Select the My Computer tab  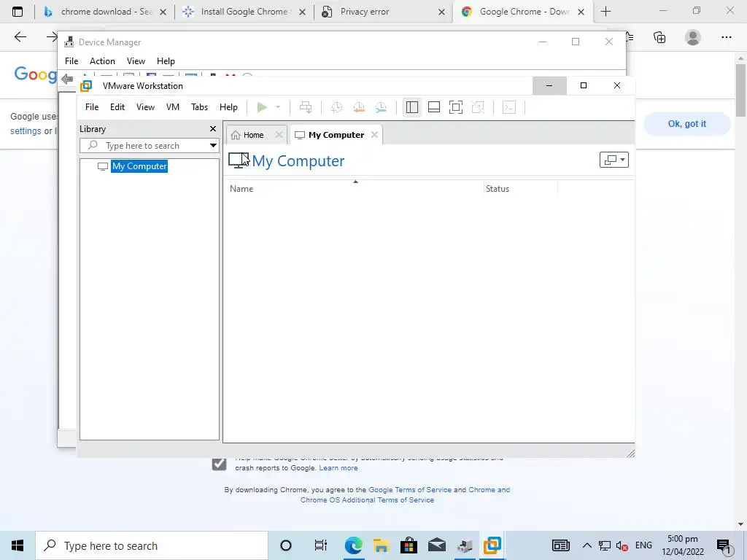pyautogui.click(x=330, y=135)
